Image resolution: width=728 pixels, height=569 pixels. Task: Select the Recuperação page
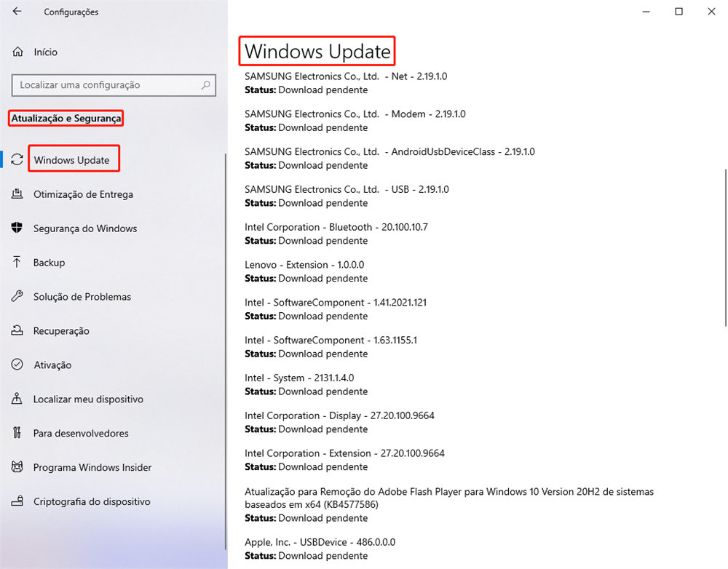pyautogui.click(x=61, y=331)
